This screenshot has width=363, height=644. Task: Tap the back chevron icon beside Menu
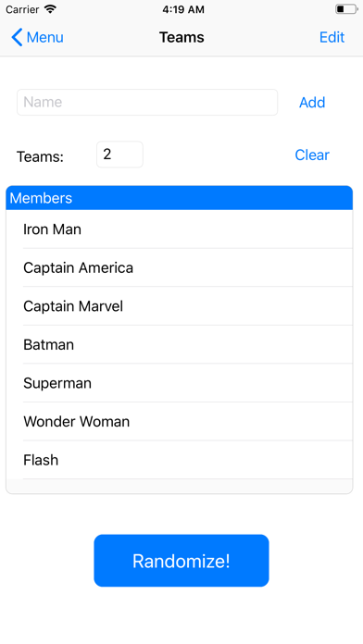17,37
